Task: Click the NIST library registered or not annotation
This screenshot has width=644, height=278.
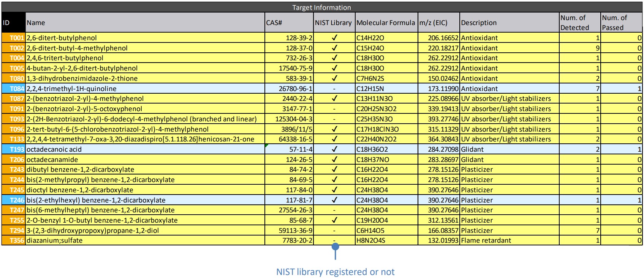Action: tap(335, 272)
